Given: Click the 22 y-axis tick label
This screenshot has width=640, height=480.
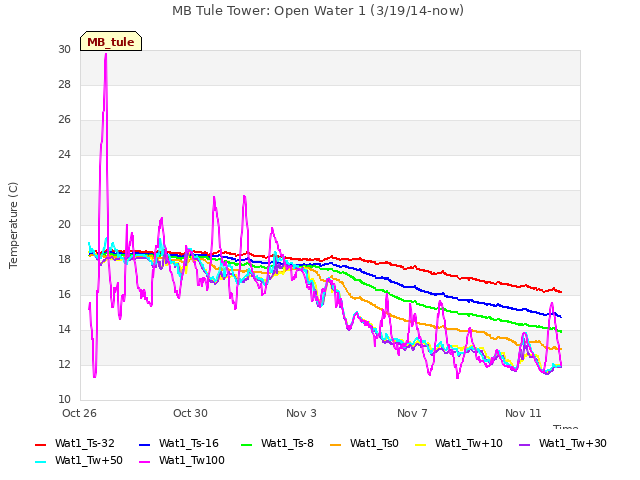Looking at the screenshot, I should [64, 190].
